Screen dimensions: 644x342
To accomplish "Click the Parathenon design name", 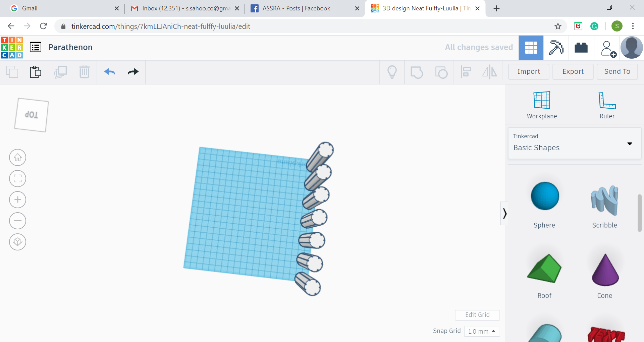I will 70,47.
